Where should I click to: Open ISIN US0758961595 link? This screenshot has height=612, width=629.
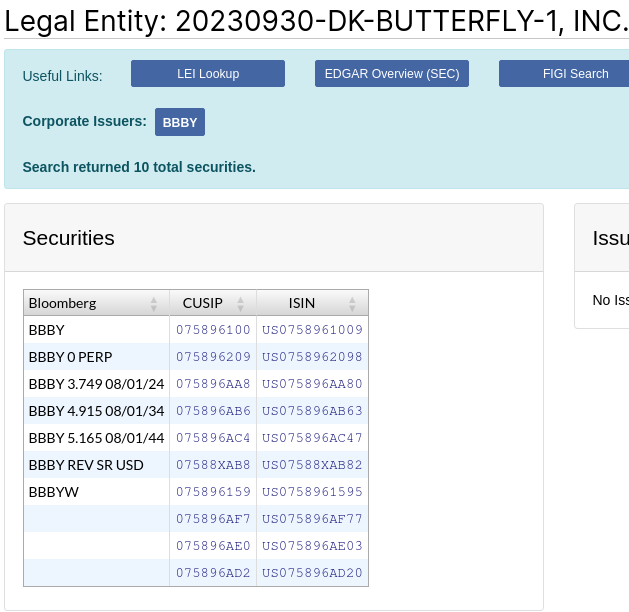(312, 492)
